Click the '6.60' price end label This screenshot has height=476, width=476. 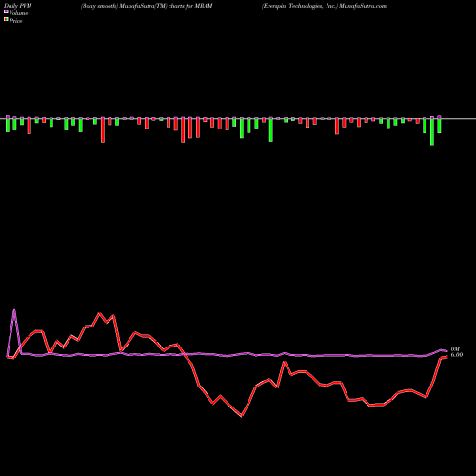tap(457, 355)
